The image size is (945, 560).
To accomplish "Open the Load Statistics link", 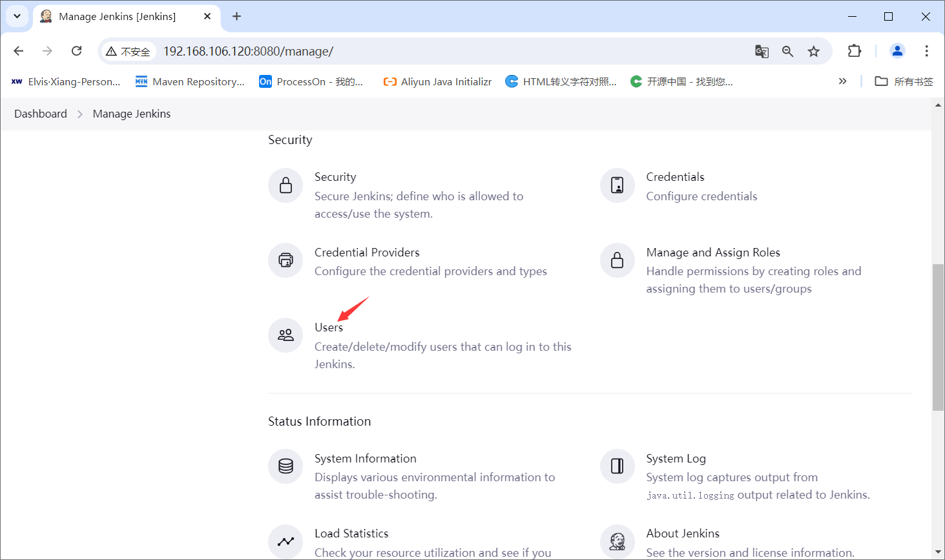I will [351, 534].
